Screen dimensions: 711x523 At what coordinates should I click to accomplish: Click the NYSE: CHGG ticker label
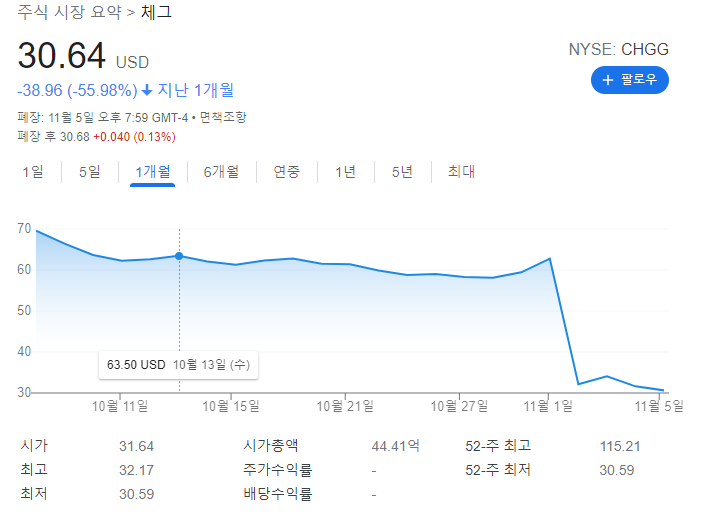pyautogui.click(x=618, y=49)
